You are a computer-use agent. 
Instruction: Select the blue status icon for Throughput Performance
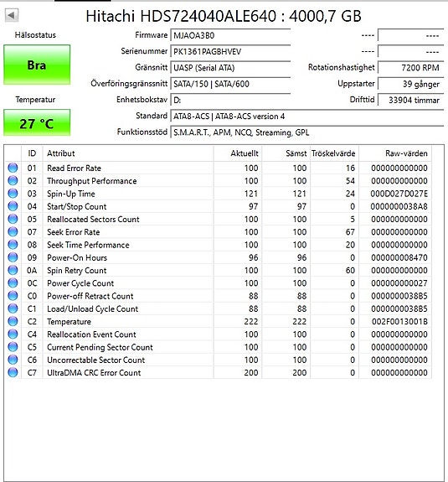pos(13,181)
